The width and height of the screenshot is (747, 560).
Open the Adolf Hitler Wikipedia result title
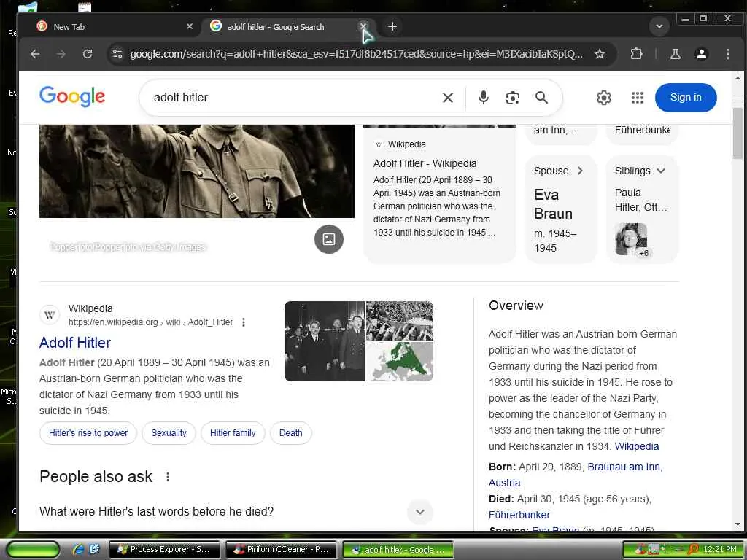75,343
